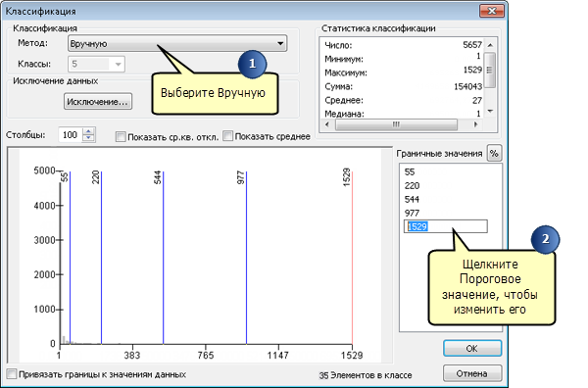The width and height of the screenshot is (588, 388).
Task: Confirm with the OK button
Action: pyautogui.click(x=472, y=348)
